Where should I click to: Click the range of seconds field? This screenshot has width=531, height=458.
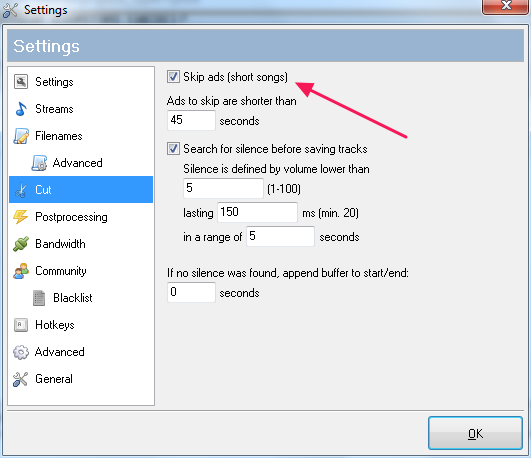pos(280,236)
